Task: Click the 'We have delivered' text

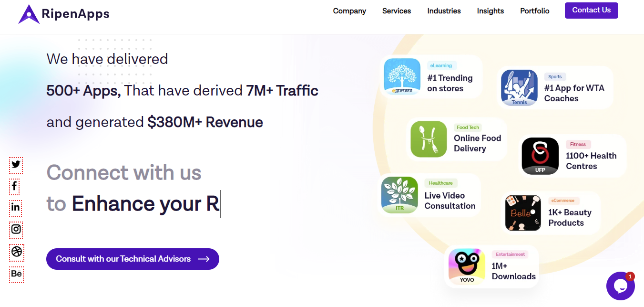Action: pos(107,59)
